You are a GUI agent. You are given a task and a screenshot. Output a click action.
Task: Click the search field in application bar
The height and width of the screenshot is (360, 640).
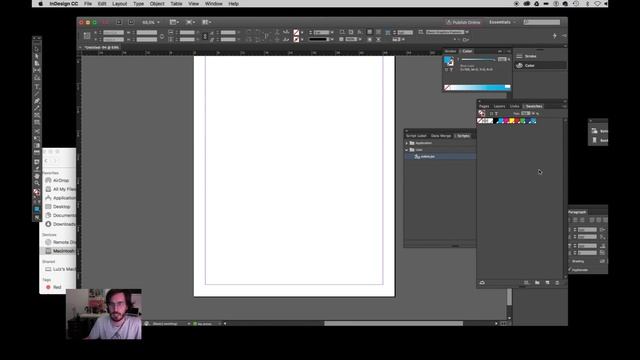point(542,22)
